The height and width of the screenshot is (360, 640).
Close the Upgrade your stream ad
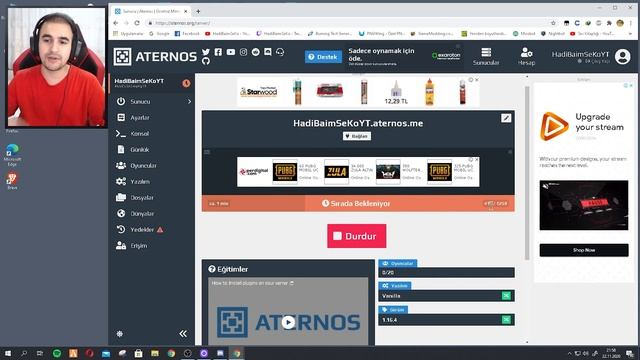click(631, 85)
